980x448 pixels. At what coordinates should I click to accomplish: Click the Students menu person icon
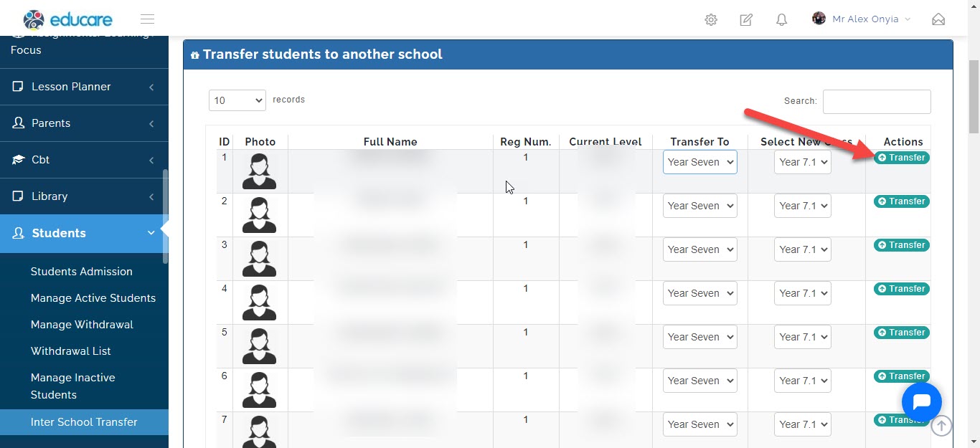point(18,233)
